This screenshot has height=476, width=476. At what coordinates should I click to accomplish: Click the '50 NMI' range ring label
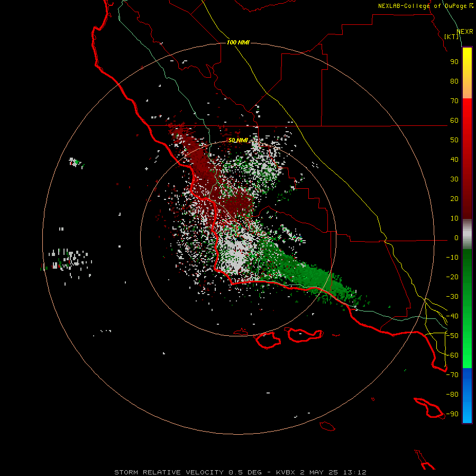[x=238, y=140]
